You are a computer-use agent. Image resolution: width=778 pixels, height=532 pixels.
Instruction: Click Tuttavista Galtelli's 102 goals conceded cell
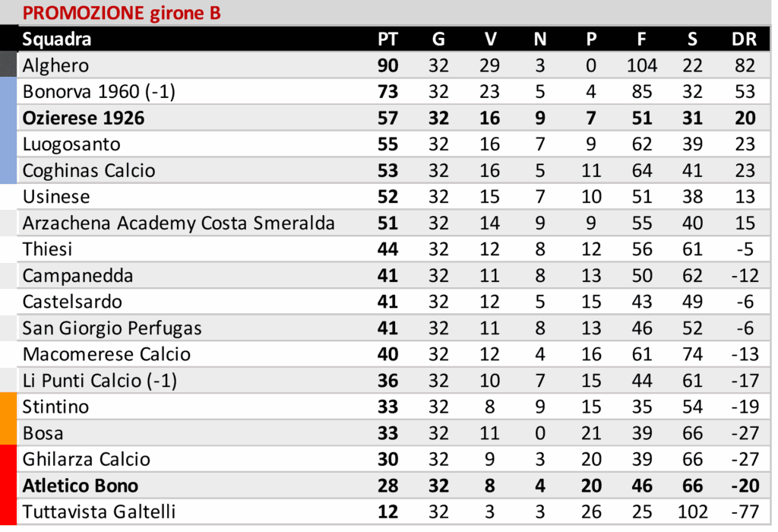tap(692, 511)
